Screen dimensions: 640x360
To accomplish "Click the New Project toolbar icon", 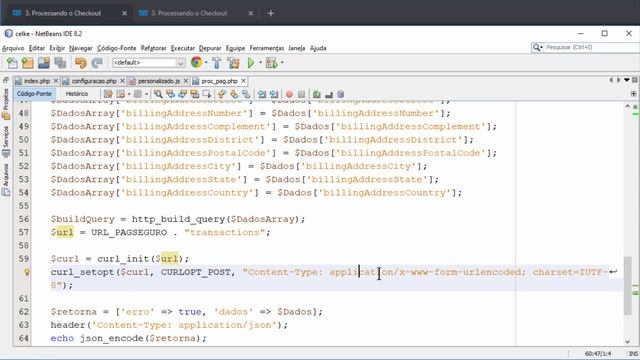I will point(27,63).
